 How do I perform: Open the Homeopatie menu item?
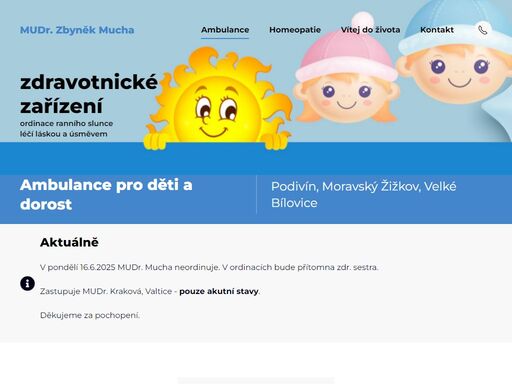point(295,30)
